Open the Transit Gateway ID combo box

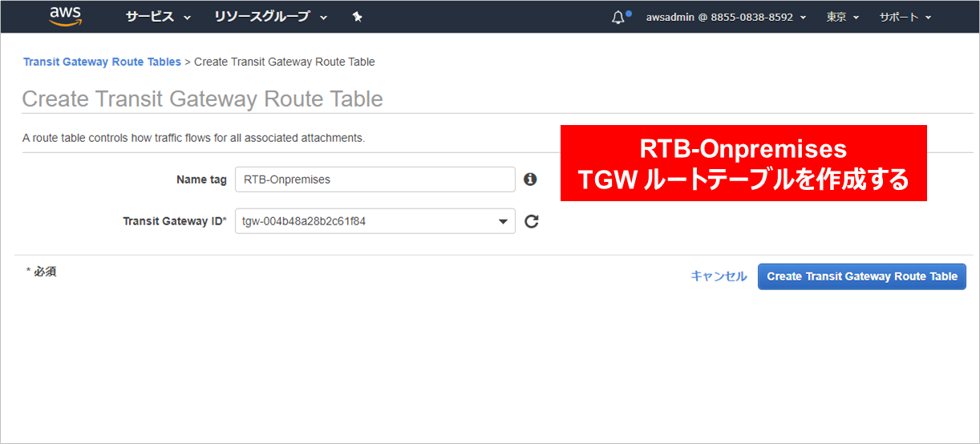point(375,221)
